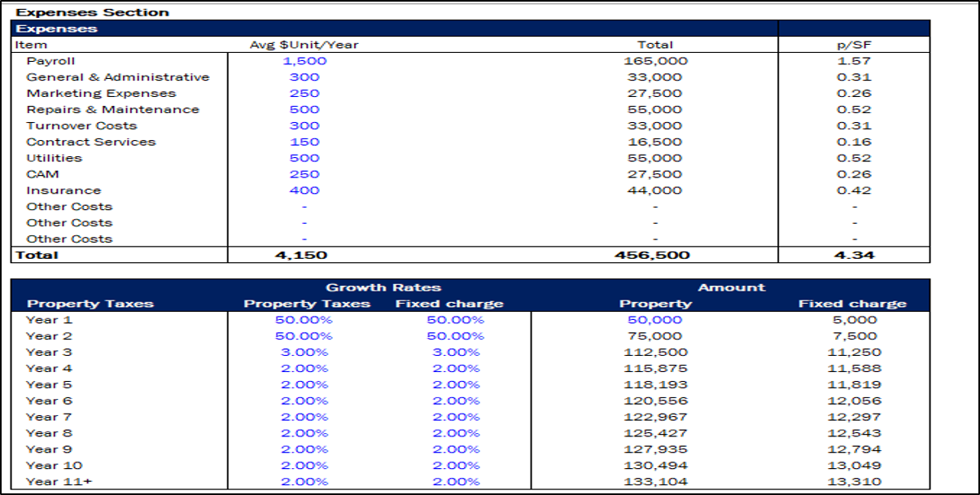Select Year 3 Fixed charge growth rate
Viewport: 980px width, 495px height.
coord(455,353)
